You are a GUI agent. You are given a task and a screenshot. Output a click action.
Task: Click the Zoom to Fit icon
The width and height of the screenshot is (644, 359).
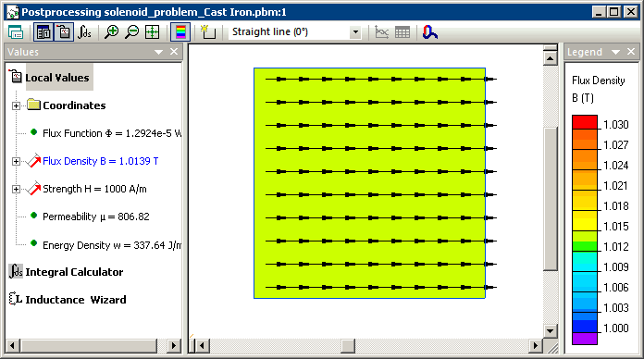click(x=153, y=32)
